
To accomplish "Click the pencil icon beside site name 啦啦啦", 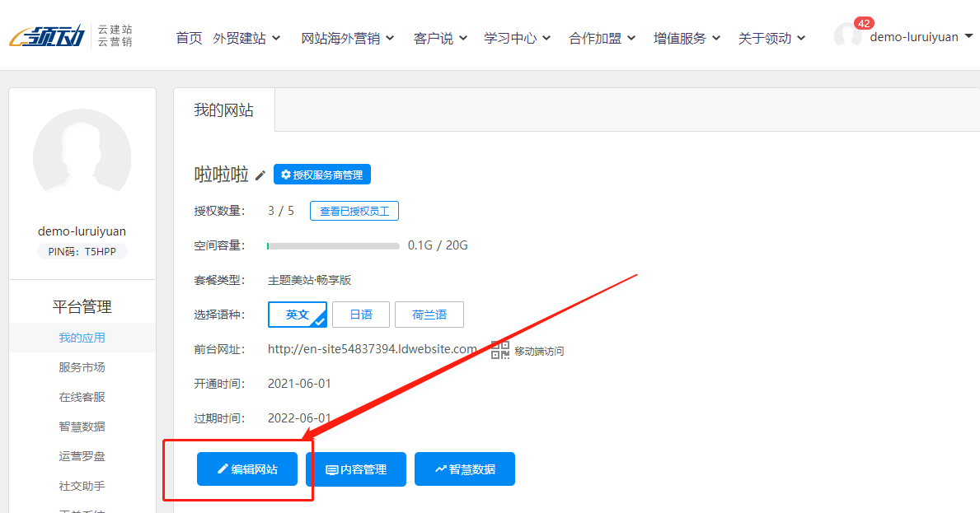I will click(x=260, y=175).
